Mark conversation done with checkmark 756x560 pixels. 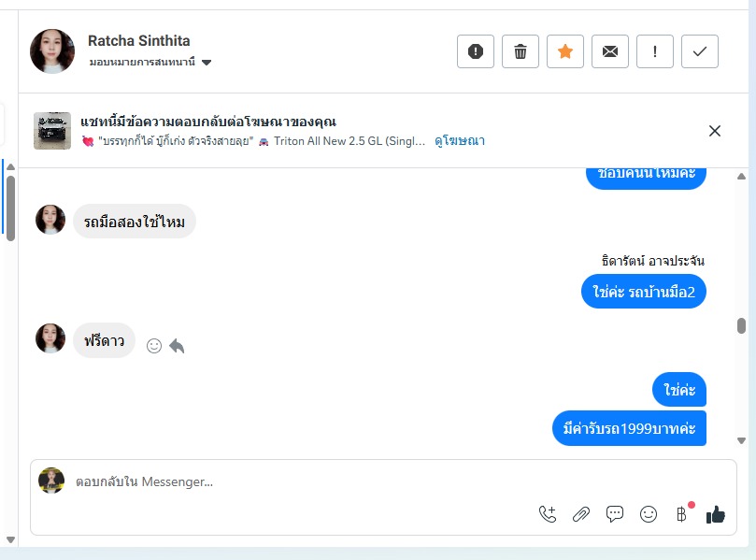700,51
